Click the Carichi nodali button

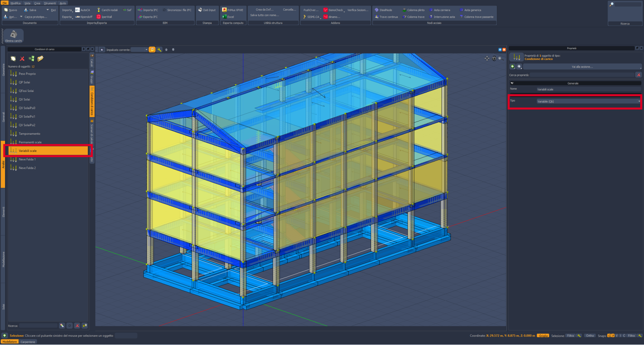coord(107,10)
